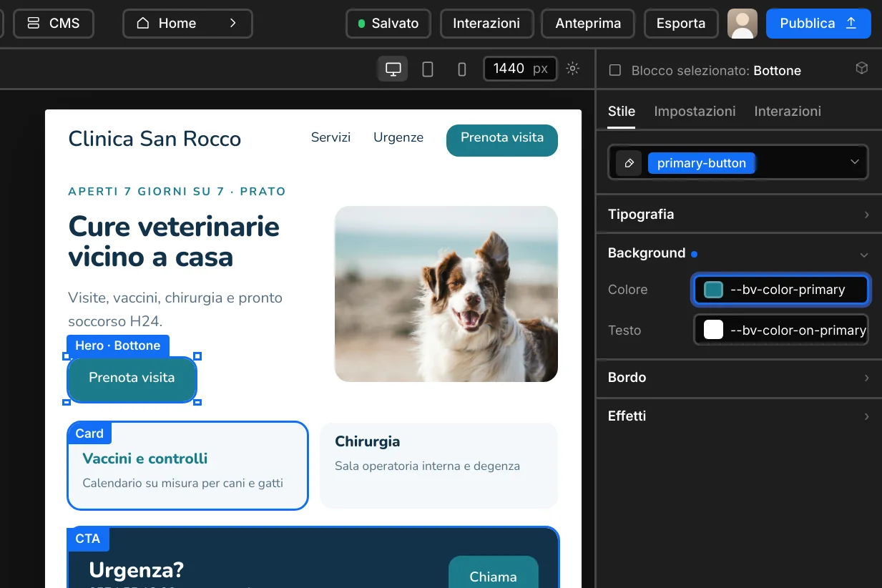This screenshot has height=588, width=882.
Task: Switch to mobile viewport icon
Action: coord(462,69)
